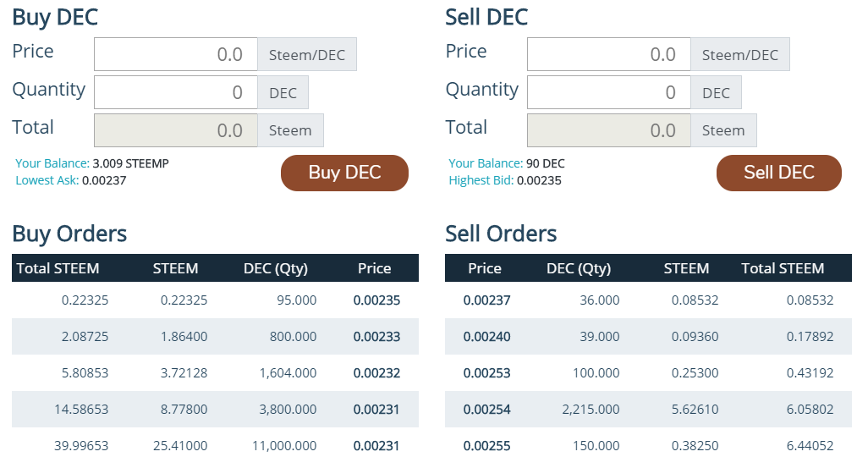Click Sell Orders DEC (Qty) column header
Image resolution: width=868 pixels, height=457 pixels.
click(579, 269)
